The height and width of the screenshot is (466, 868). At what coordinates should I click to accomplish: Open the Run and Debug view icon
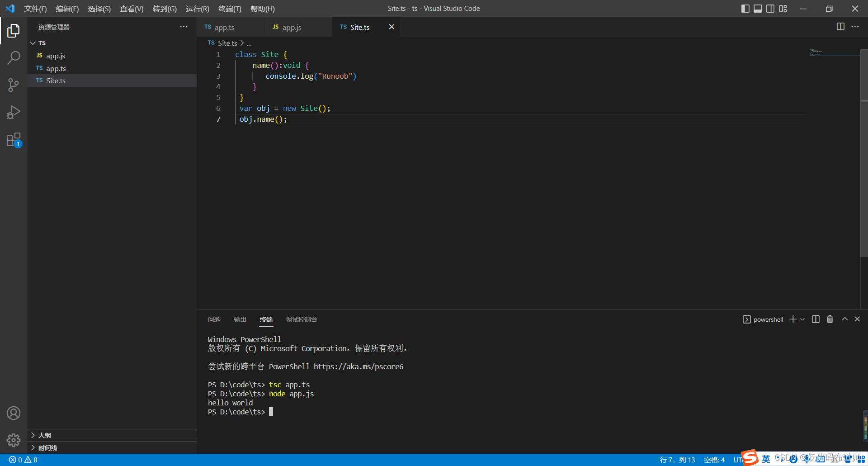[14, 112]
